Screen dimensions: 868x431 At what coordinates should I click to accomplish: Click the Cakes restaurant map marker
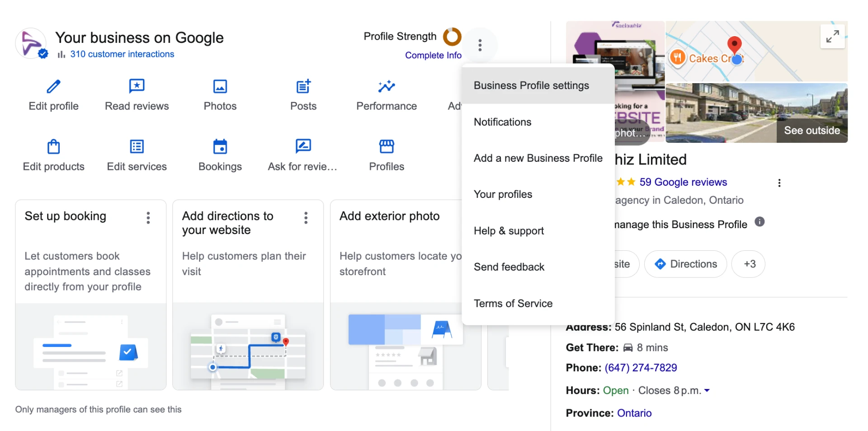tap(677, 57)
